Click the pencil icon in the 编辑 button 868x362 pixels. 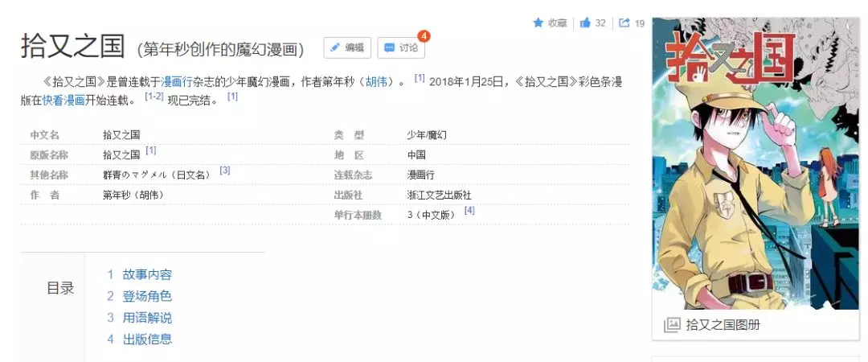point(335,47)
